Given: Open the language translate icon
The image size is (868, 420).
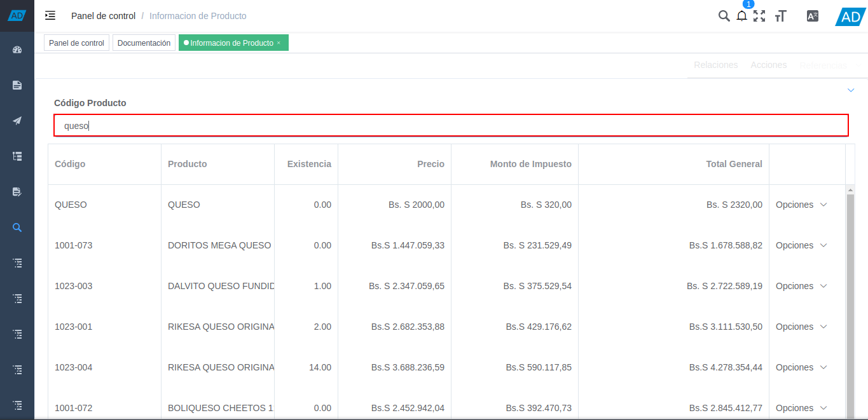Looking at the screenshot, I should click(812, 16).
